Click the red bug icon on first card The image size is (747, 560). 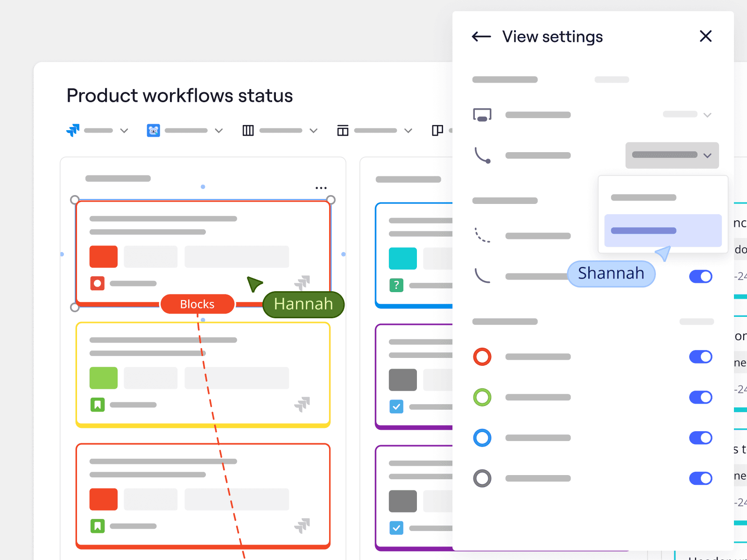[97, 283]
